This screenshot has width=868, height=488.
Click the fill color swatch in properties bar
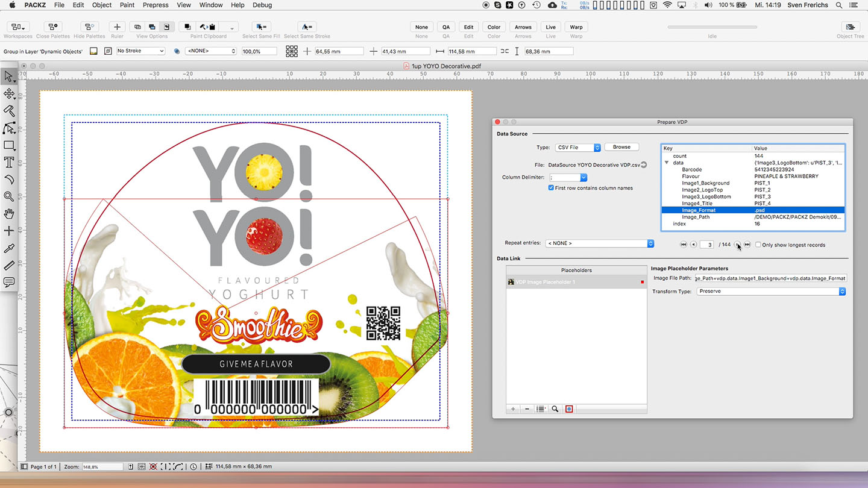[93, 51]
